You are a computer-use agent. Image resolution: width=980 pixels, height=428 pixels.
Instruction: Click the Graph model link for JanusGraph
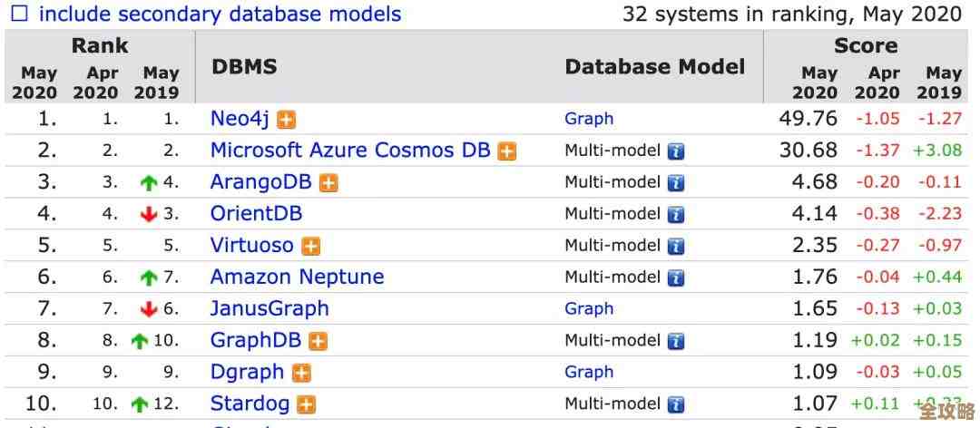589,309
